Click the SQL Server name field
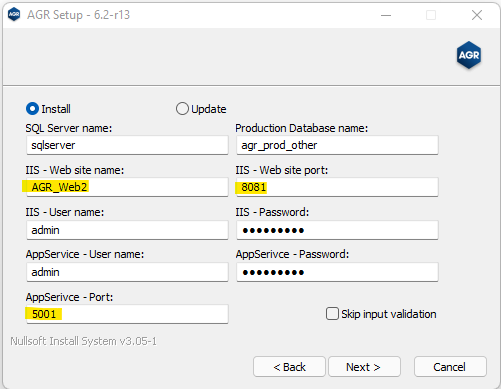Image resolution: width=501 pixels, height=389 pixels. [127, 145]
